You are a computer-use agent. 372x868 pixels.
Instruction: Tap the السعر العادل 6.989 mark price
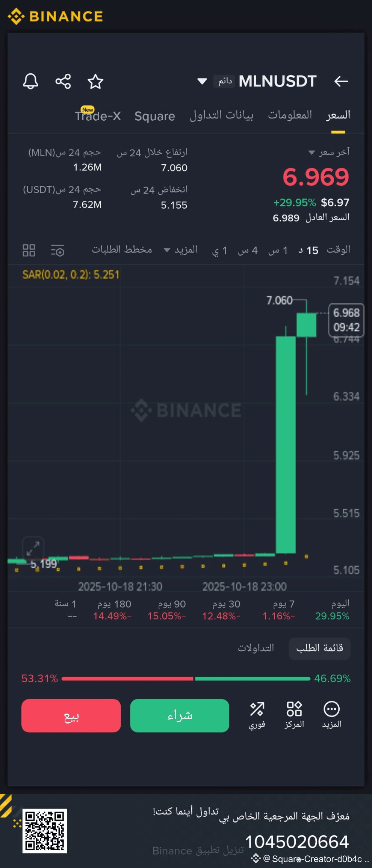[311, 218]
